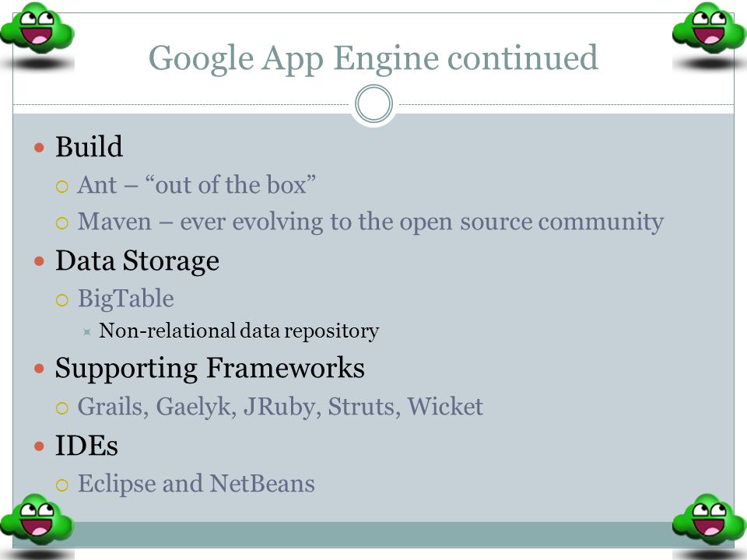The image size is (747, 560).
Task: Click the orange bullet beside IDEs
Action: click(39, 446)
